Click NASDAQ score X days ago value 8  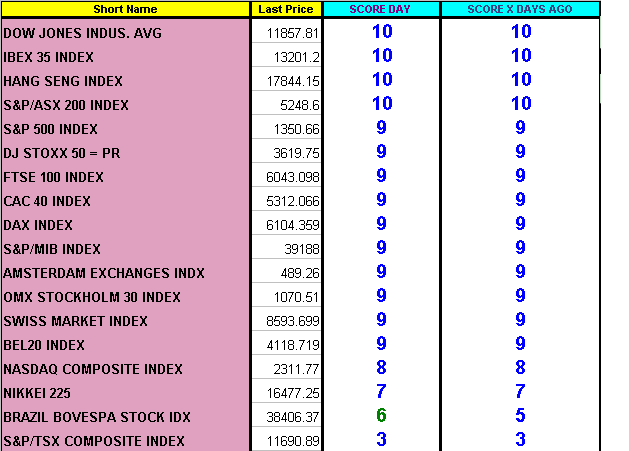coord(520,367)
